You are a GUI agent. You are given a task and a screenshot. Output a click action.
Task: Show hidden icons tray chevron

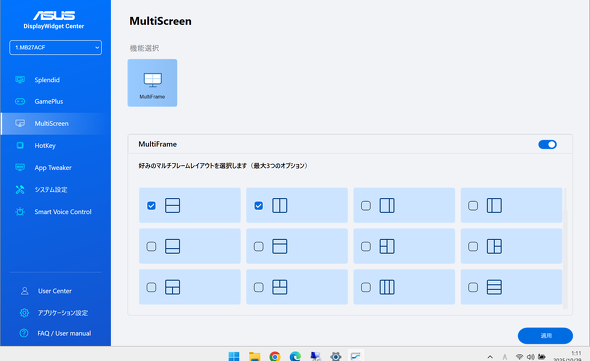490,357
